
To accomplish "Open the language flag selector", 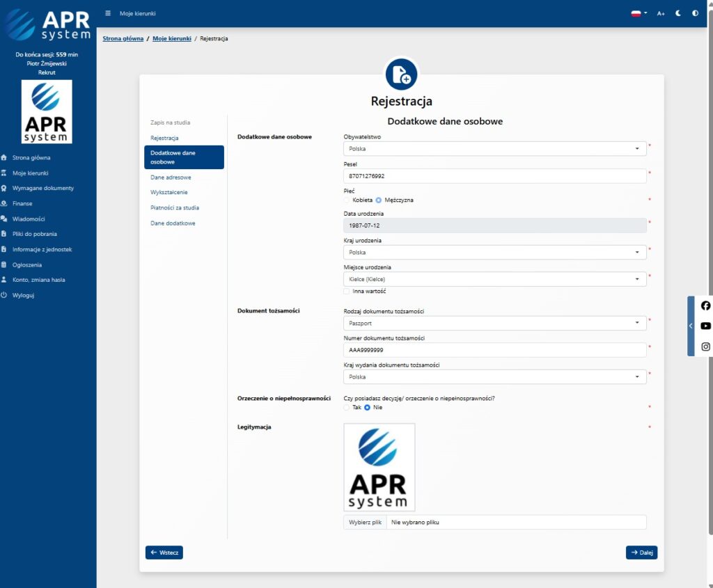I will pyautogui.click(x=638, y=13).
